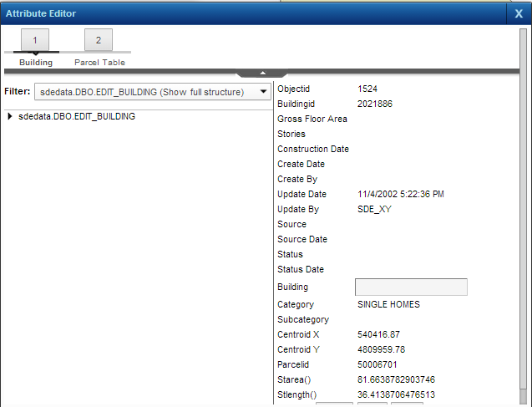The height and width of the screenshot is (407, 532).
Task: Click the Centroid Y value 4809959.78
Action: [381, 349]
